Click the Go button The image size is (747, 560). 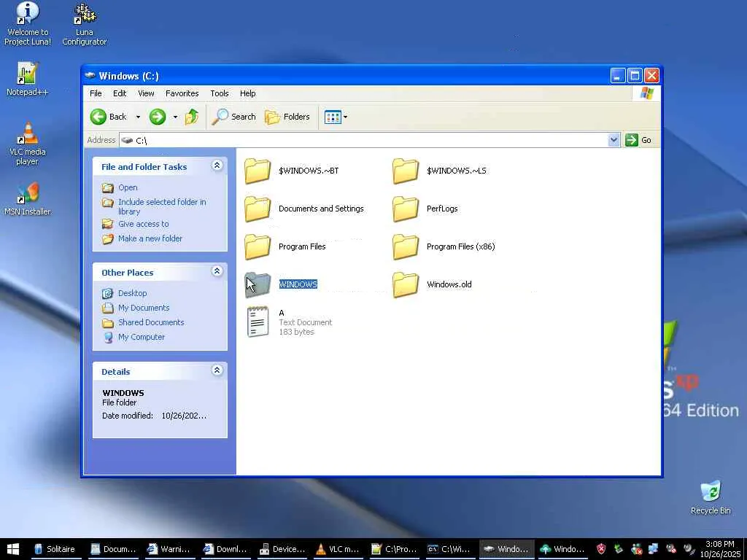point(638,140)
